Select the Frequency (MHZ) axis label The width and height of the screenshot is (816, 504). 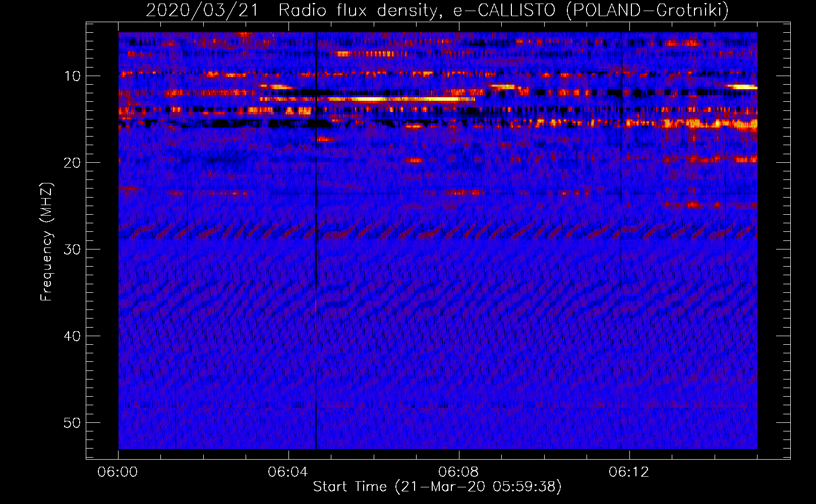coord(46,242)
